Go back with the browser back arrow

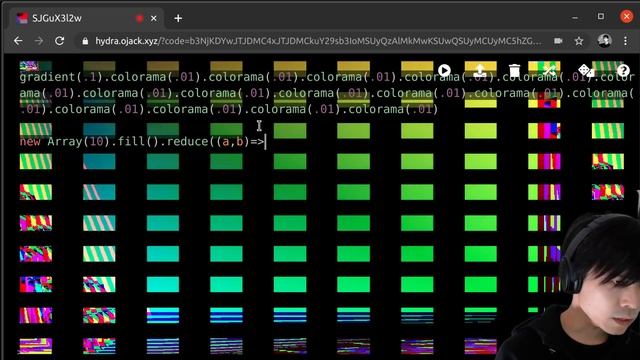tap(18, 41)
